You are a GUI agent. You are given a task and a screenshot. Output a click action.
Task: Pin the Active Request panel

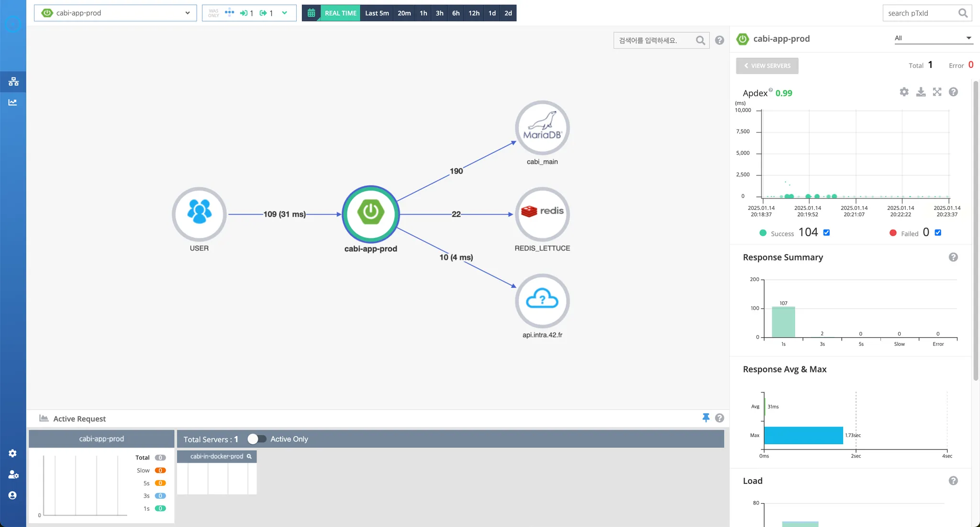(x=706, y=418)
